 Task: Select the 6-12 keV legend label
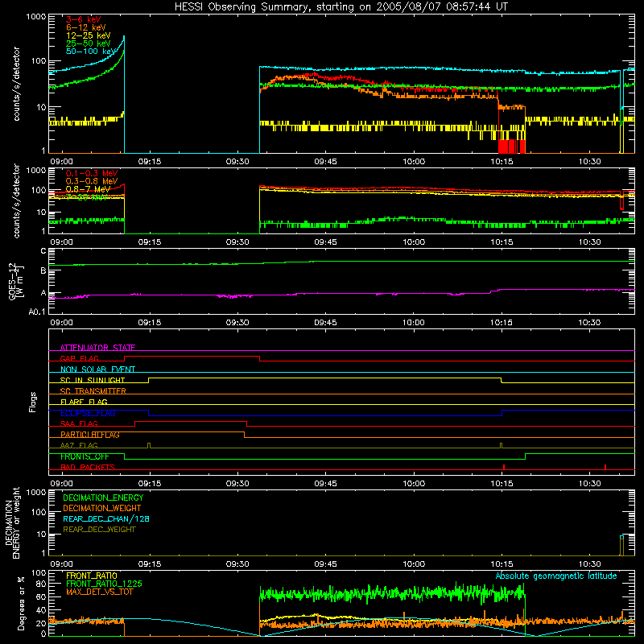86,27
